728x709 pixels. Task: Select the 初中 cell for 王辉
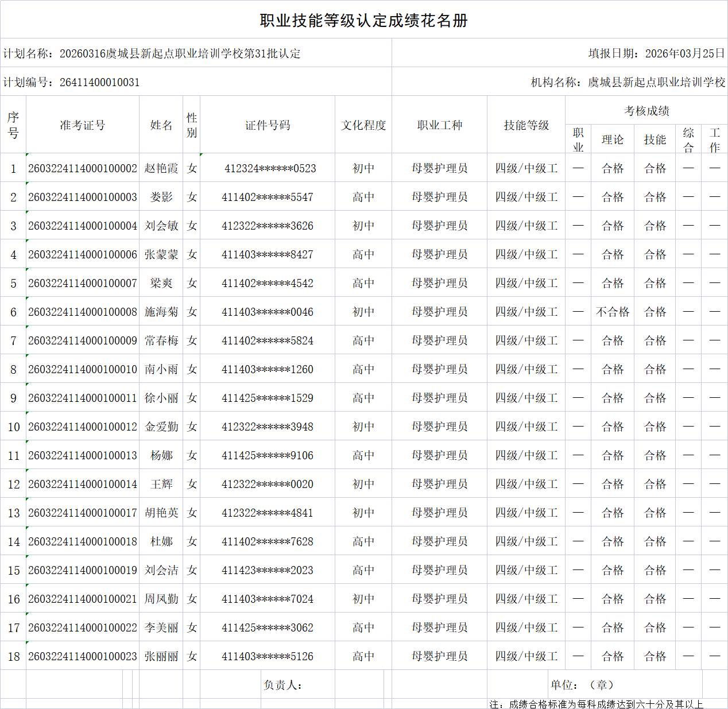pos(363,483)
